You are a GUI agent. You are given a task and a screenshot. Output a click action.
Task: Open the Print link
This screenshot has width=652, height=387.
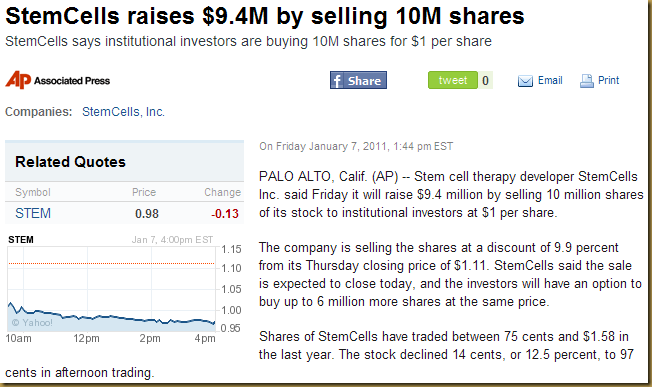tap(608, 80)
